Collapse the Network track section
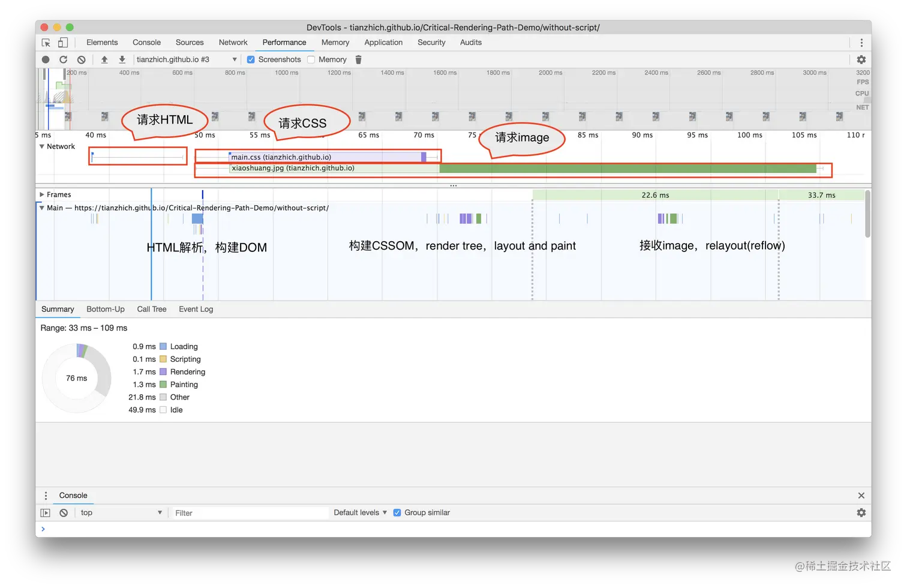The image size is (907, 588). click(42, 146)
